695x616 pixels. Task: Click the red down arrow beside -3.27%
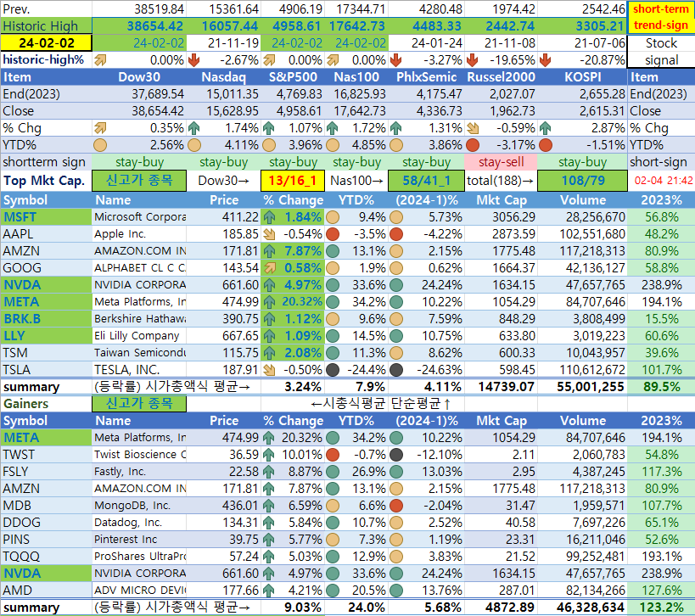pyautogui.click(x=395, y=60)
